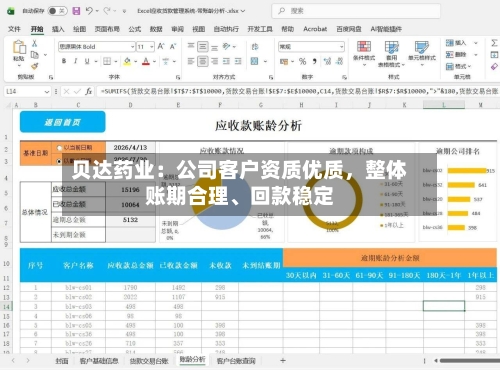Toggle Center horizontal alignment
500x370 pixels.
point(203,61)
